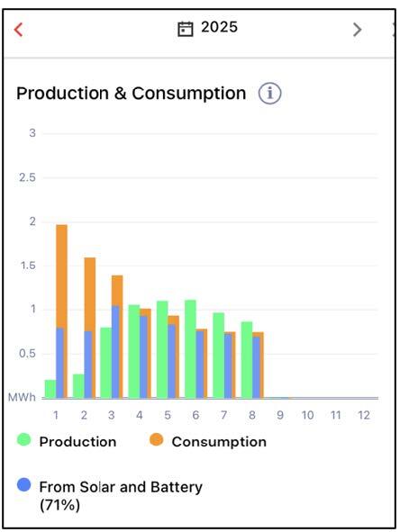Viewport: 400px width, 532px height.
Task: Select the 2025 year label
Action: (219, 27)
